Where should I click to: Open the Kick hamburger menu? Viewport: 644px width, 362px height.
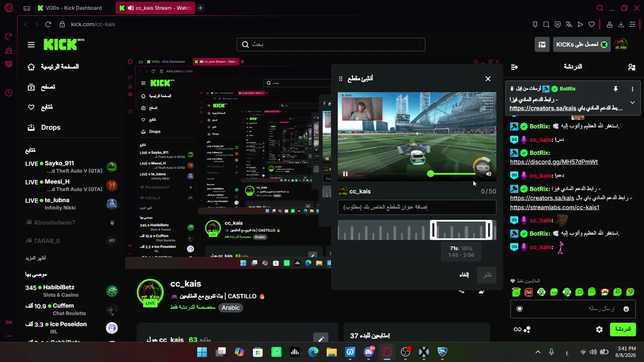click(x=31, y=45)
